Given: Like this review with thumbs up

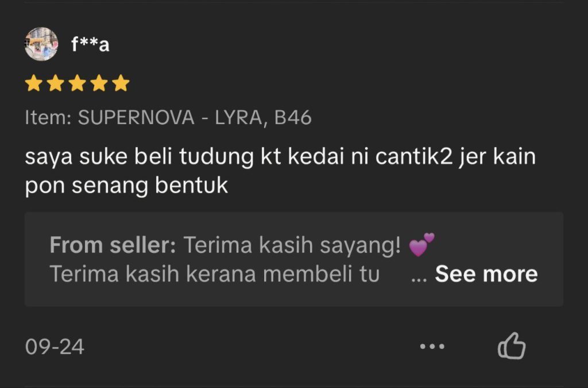Looking at the screenshot, I should point(511,347).
